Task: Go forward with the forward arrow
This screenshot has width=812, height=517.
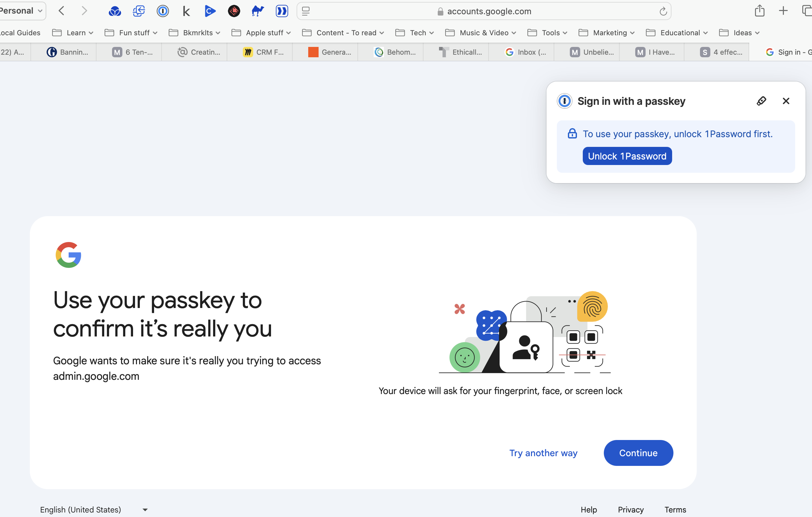Action: (x=84, y=11)
